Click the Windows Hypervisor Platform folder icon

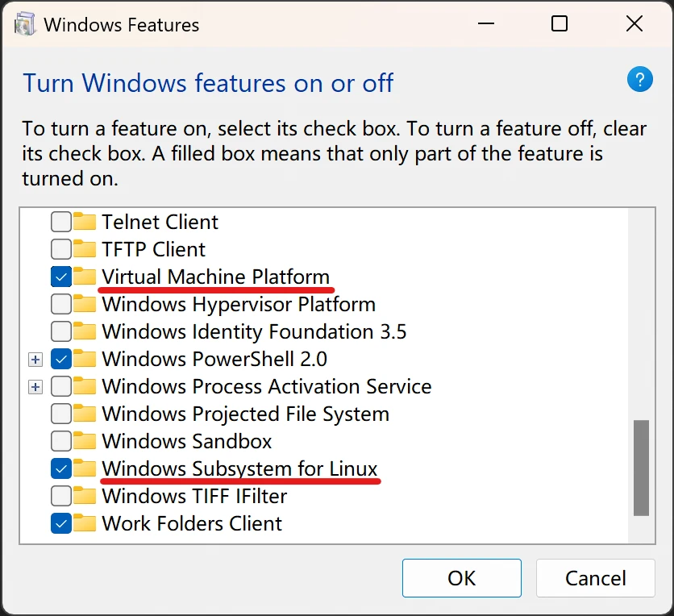pos(85,304)
